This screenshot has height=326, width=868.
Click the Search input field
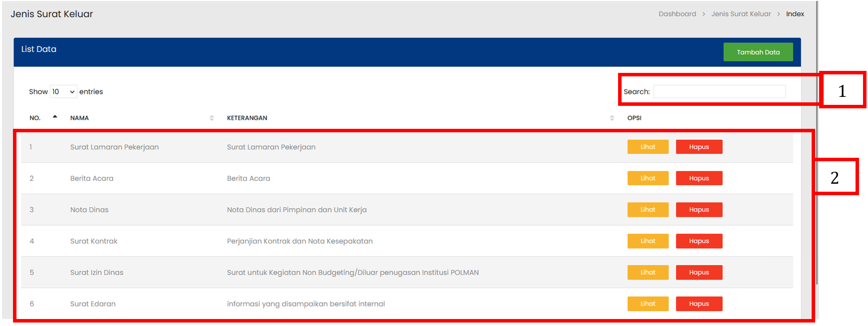point(719,92)
